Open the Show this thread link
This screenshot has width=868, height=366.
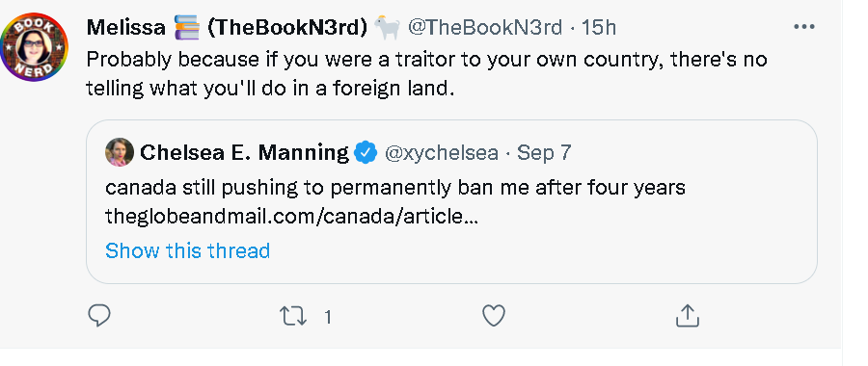pos(188,251)
